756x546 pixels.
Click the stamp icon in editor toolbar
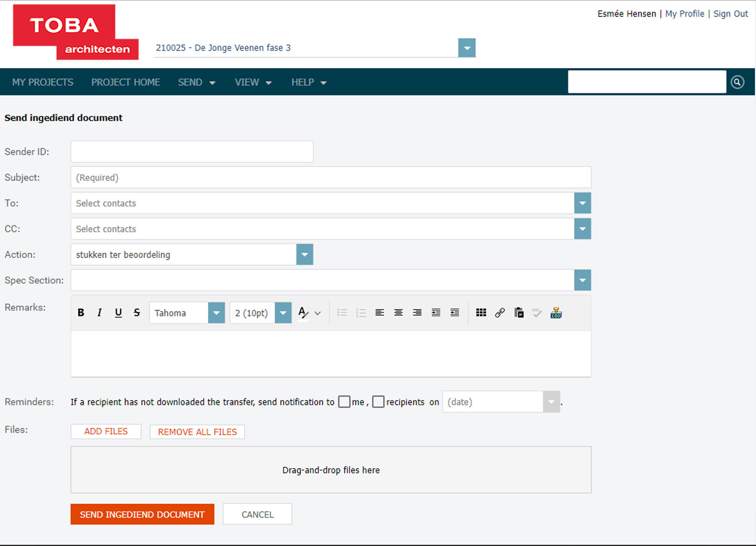[x=556, y=313]
